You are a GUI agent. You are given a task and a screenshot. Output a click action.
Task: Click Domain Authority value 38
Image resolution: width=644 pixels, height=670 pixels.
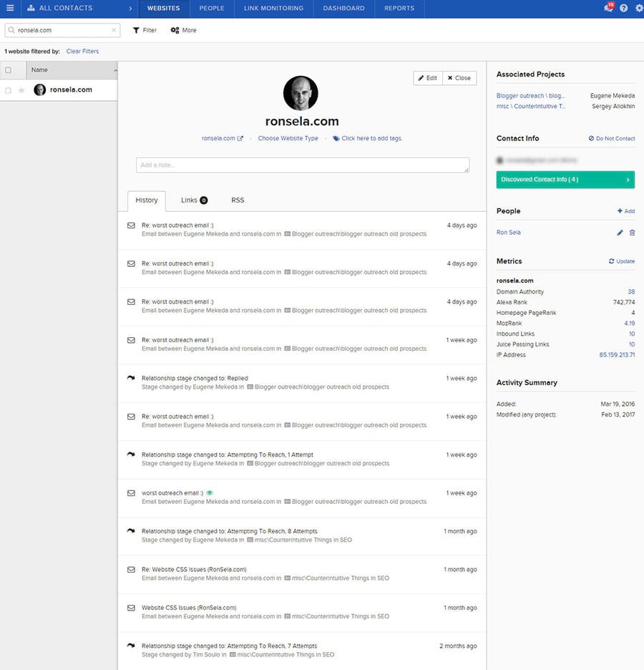[x=631, y=292]
